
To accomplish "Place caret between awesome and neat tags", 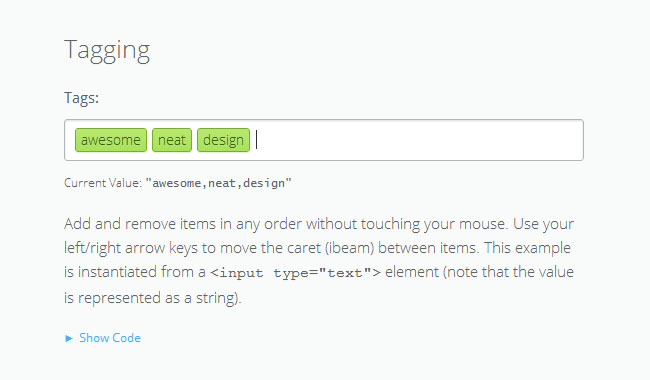I will [x=150, y=140].
